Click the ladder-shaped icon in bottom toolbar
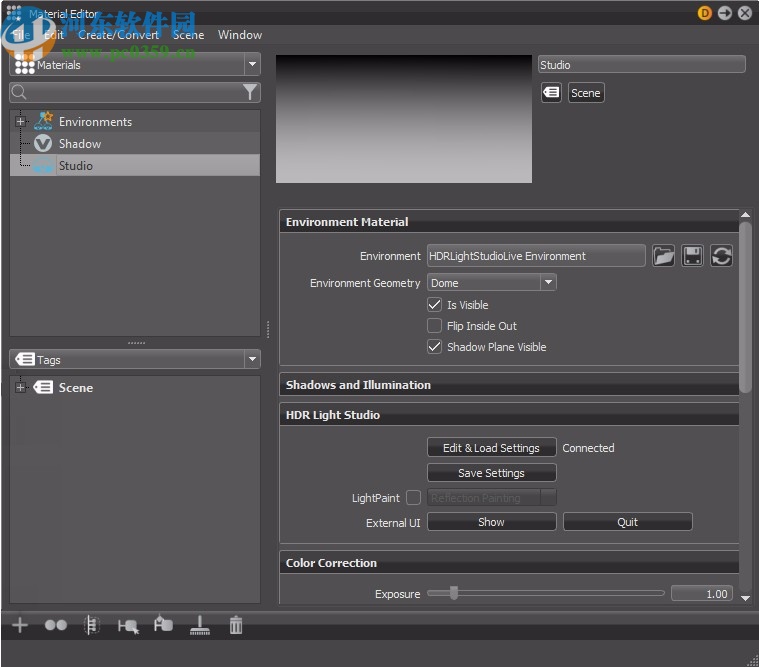 point(91,625)
